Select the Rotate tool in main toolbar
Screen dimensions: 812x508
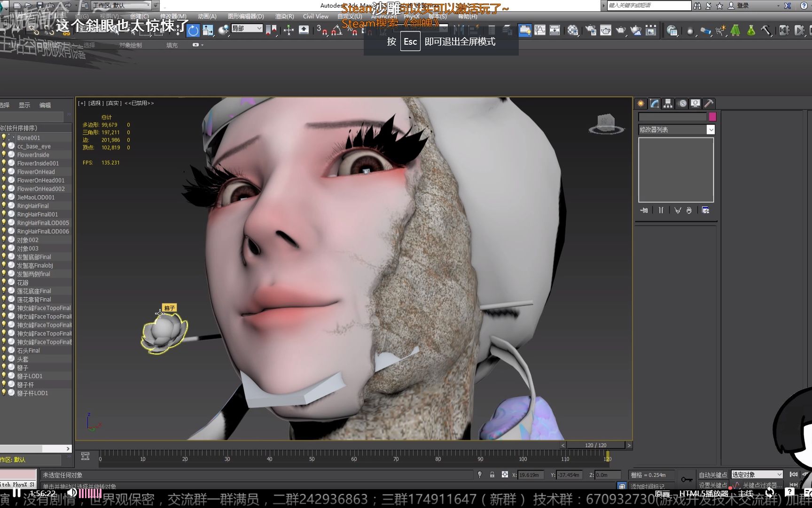193,31
